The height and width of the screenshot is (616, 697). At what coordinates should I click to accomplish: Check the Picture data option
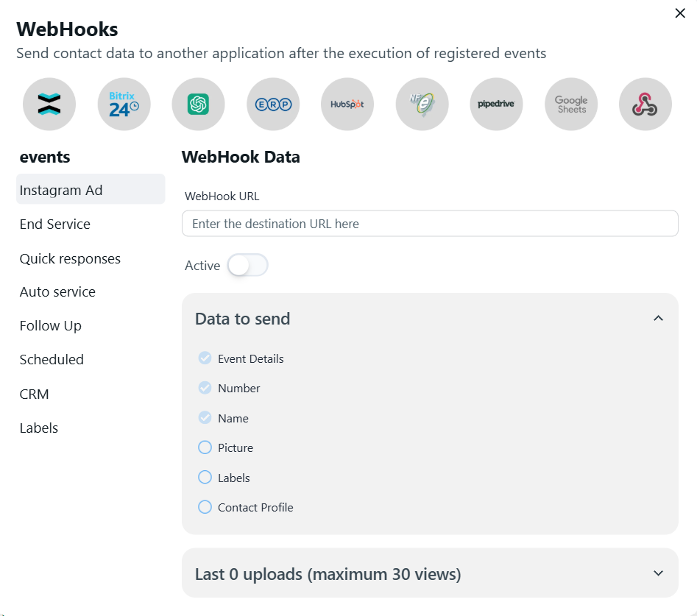205,447
